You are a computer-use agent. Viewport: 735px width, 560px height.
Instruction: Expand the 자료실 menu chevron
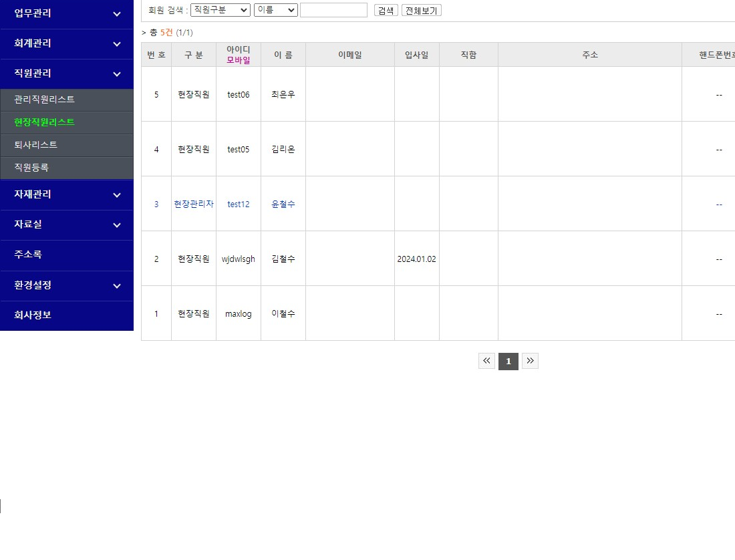(x=117, y=225)
